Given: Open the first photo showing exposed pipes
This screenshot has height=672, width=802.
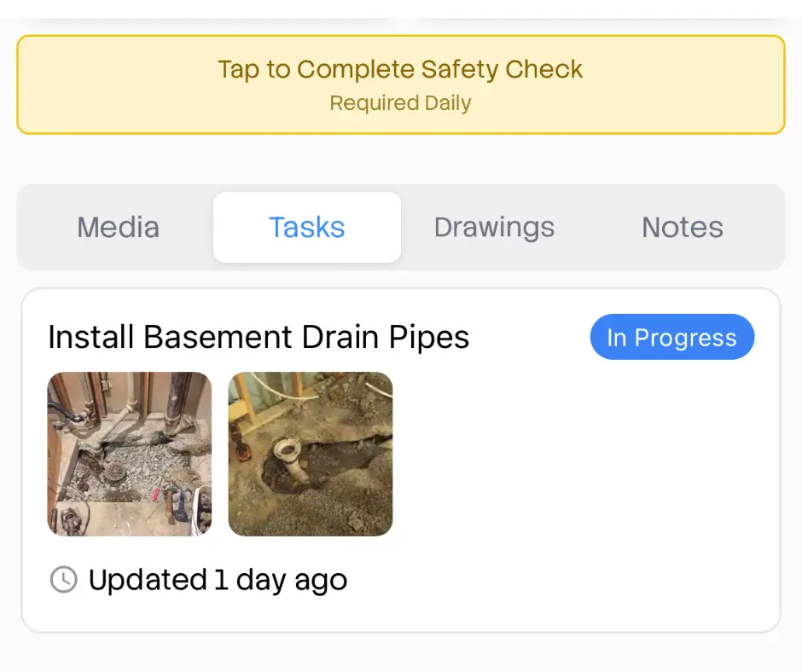Looking at the screenshot, I should pos(129,454).
